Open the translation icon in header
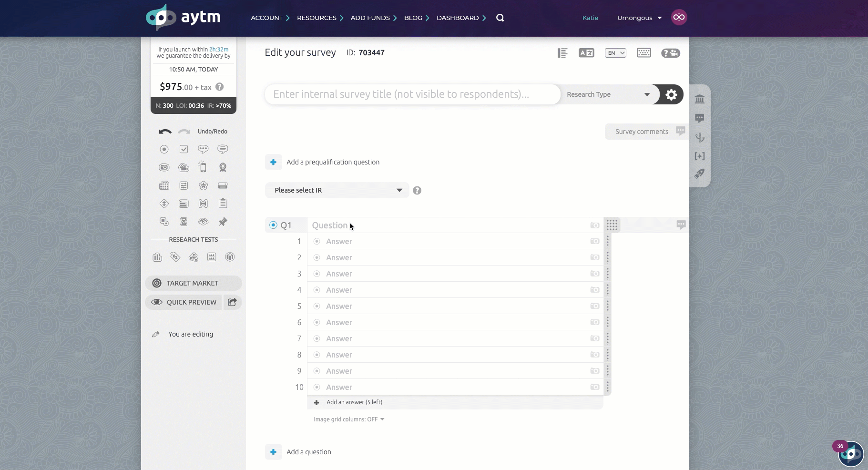This screenshot has width=868, height=470. click(x=586, y=53)
